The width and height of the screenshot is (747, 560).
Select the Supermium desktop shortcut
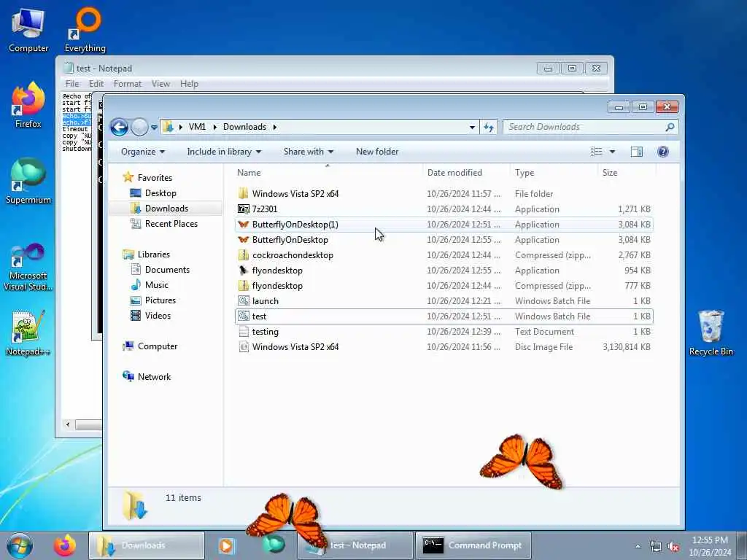[28, 182]
